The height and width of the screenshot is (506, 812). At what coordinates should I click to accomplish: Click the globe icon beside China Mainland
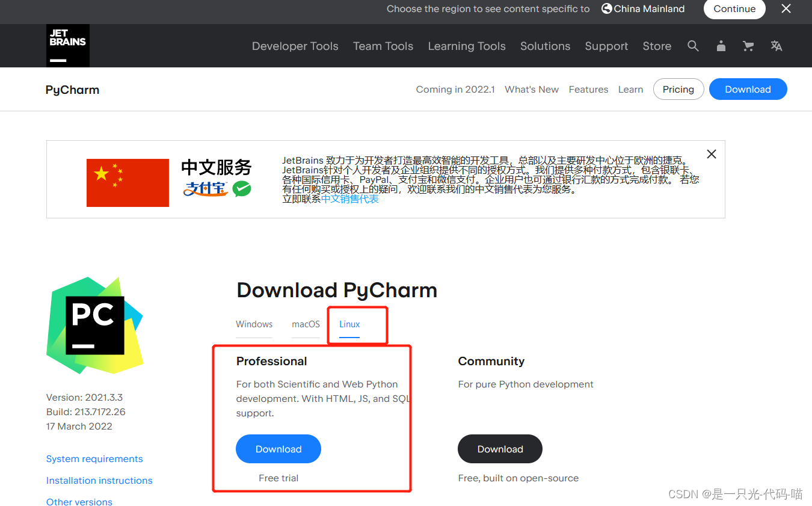pos(607,9)
